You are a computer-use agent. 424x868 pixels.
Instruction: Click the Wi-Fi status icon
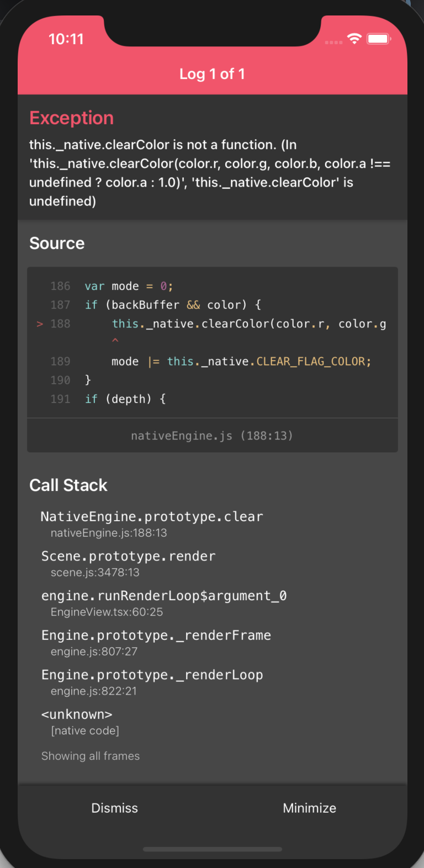pyautogui.click(x=354, y=39)
